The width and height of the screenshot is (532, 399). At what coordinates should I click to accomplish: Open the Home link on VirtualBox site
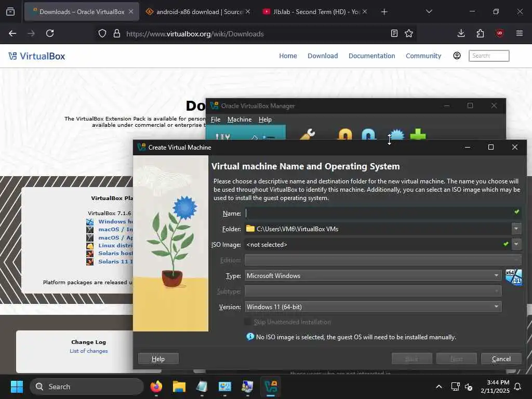click(x=288, y=56)
